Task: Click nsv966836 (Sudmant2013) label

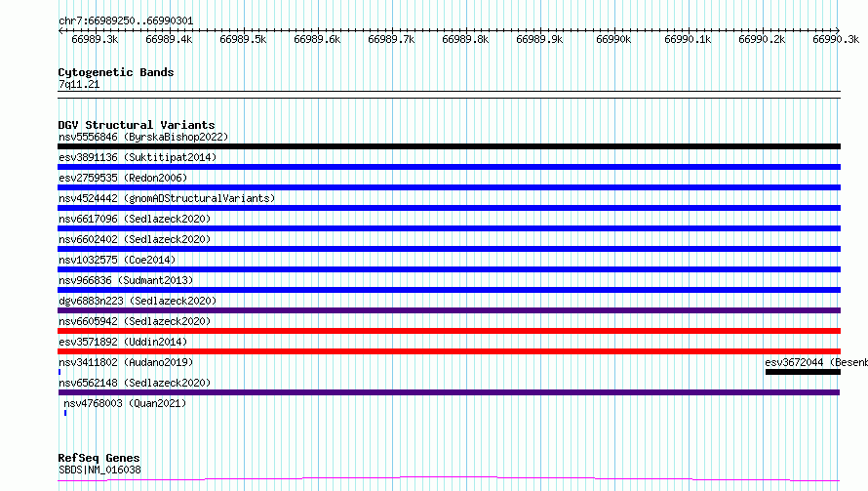Action: (x=126, y=280)
